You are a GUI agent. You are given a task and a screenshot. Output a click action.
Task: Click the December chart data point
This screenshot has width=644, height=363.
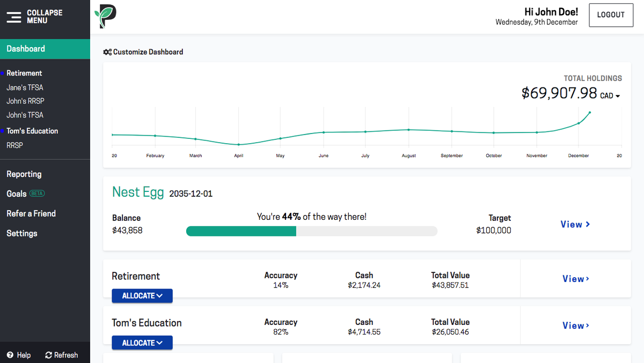tap(579, 123)
